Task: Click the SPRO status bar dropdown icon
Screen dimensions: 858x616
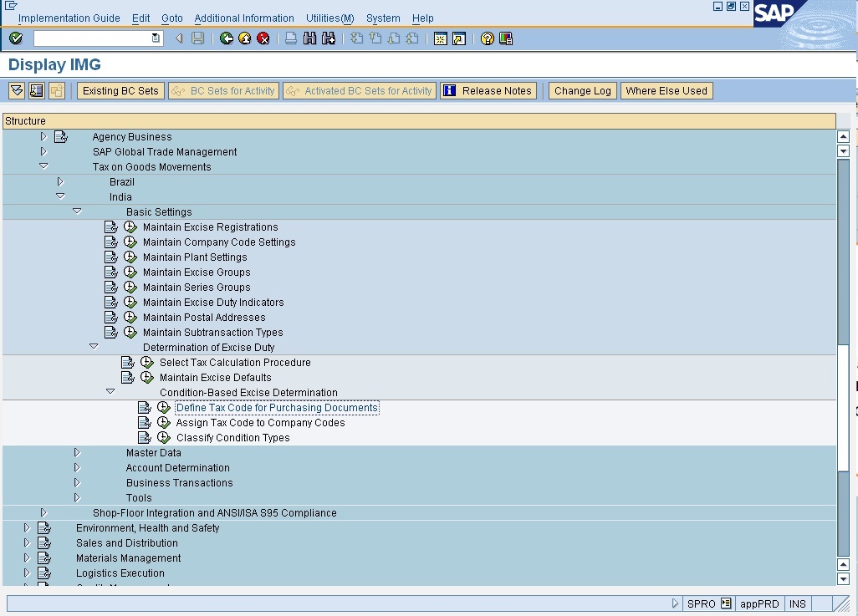Action: pos(726,603)
